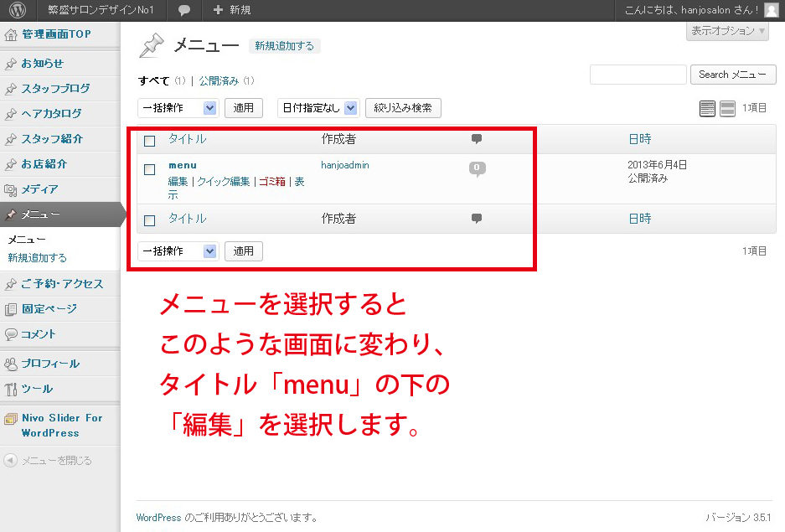The height and width of the screenshot is (532, 785).
Task: Click the comment column header icon
Action: (x=477, y=138)
